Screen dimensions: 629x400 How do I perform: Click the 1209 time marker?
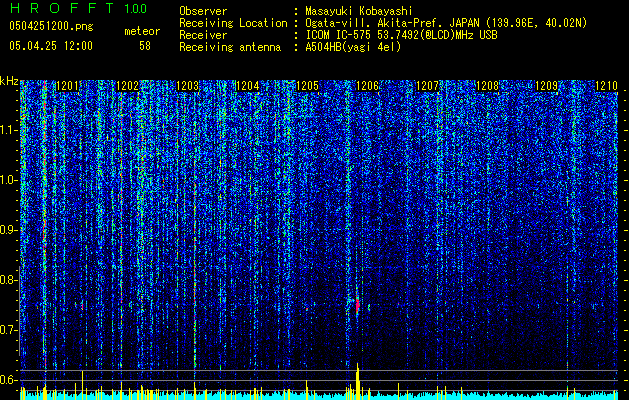pyautogui.click(x=547, y=86)
